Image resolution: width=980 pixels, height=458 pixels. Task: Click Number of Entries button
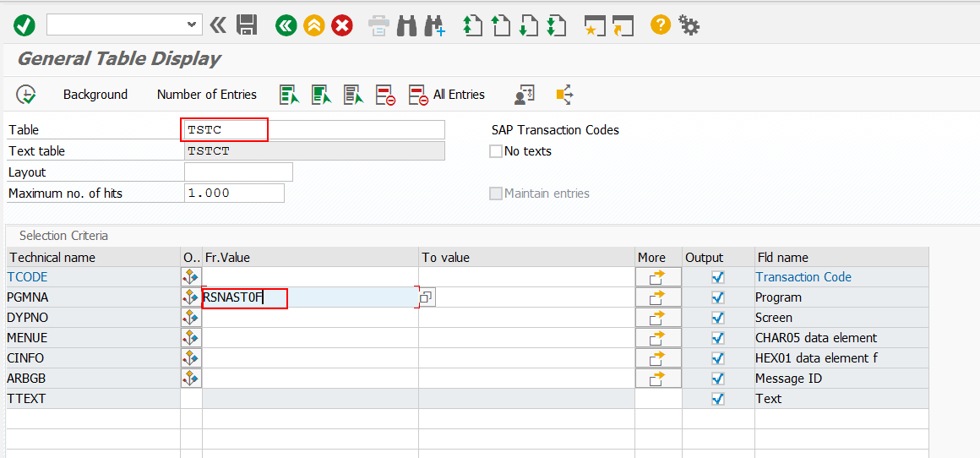click(207, 95)
